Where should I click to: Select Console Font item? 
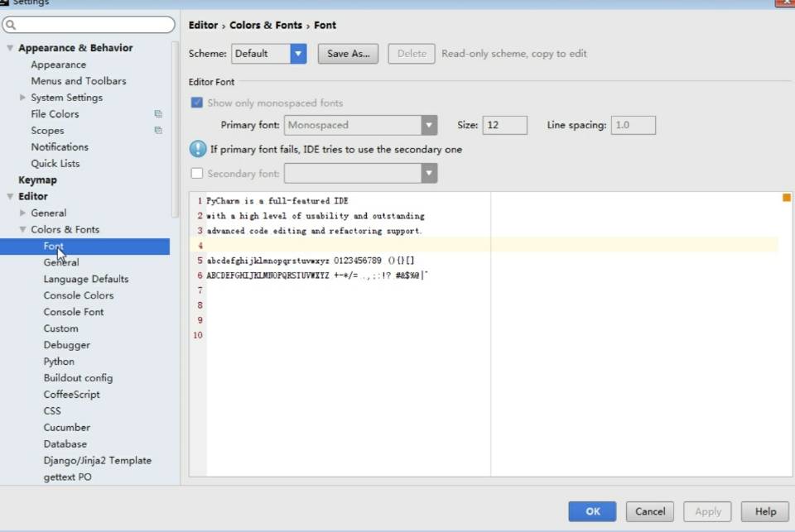[x=74, y=312]
